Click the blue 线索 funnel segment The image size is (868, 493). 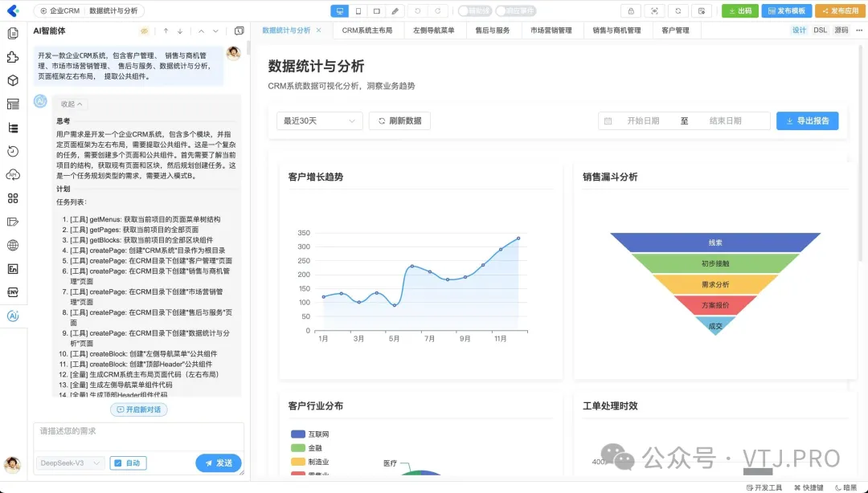pyautogui.click(x=715, y=242)
